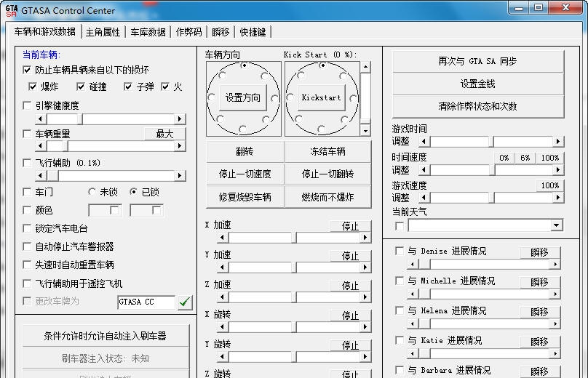This screenshot has width=588, height=378.
Task: Enable the 当前天气 checkbox
Action: point(400,226)
